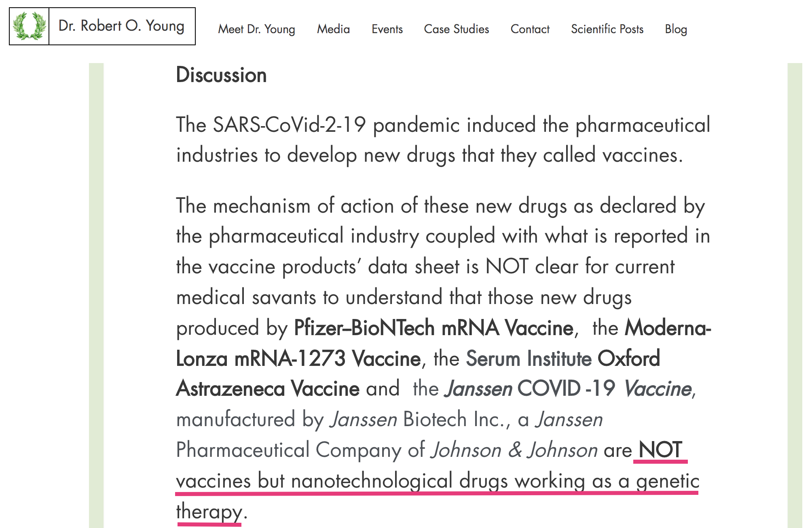This screenshot has width=812, height=528.
Task: Click the underlined NOT text
Action: (660, 450)
